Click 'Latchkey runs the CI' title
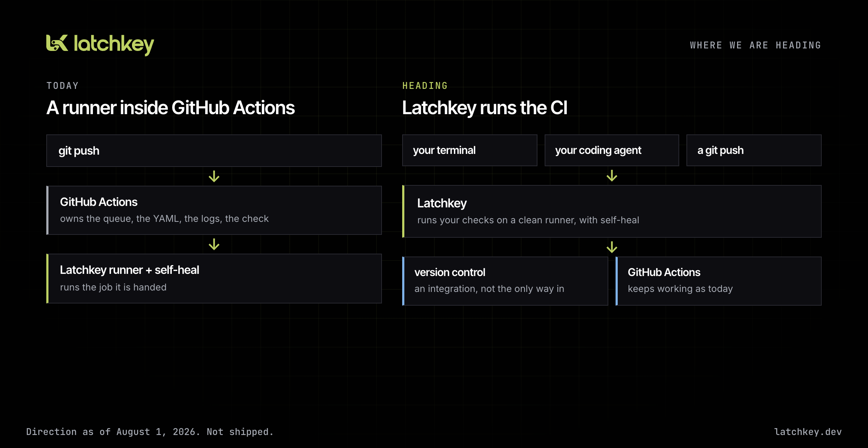The image size is (868, 448). pyautogui.click(x=485, y=108)
